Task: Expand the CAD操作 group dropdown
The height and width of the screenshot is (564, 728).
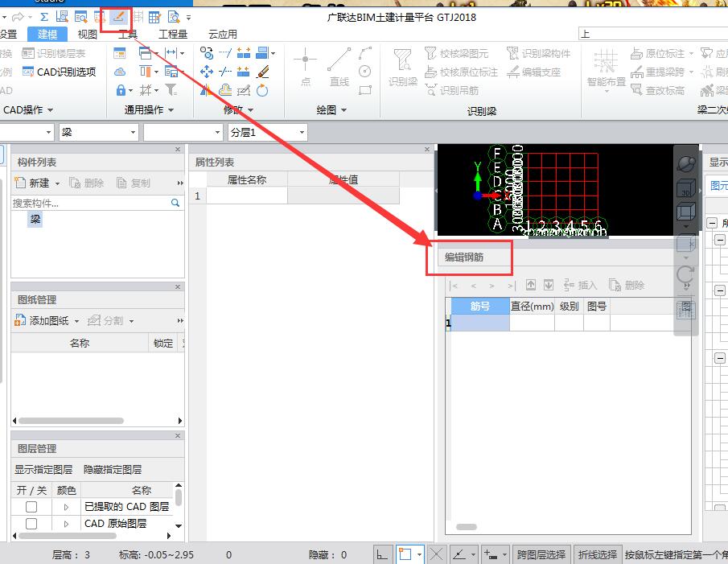Action: [x=50, y=110]
